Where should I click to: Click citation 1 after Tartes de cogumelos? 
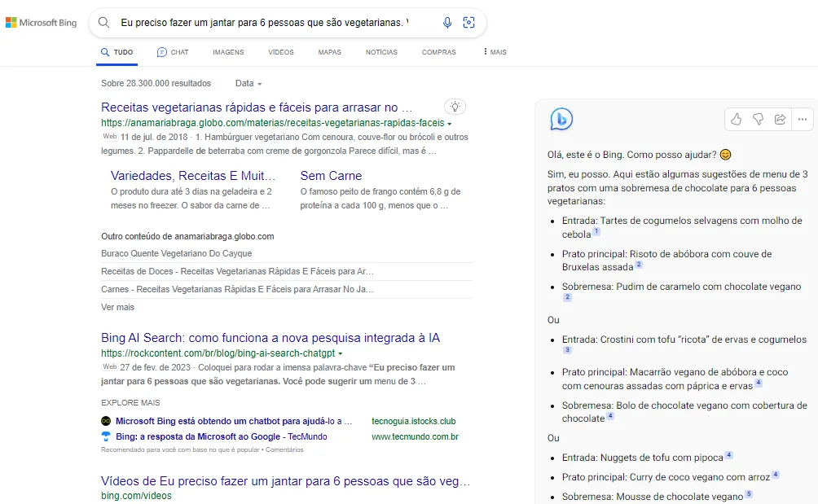[596, 231]
